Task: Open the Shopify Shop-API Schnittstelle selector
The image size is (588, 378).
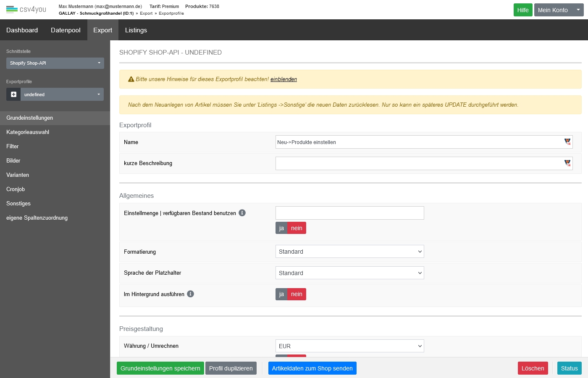Action: coord(55,63)
